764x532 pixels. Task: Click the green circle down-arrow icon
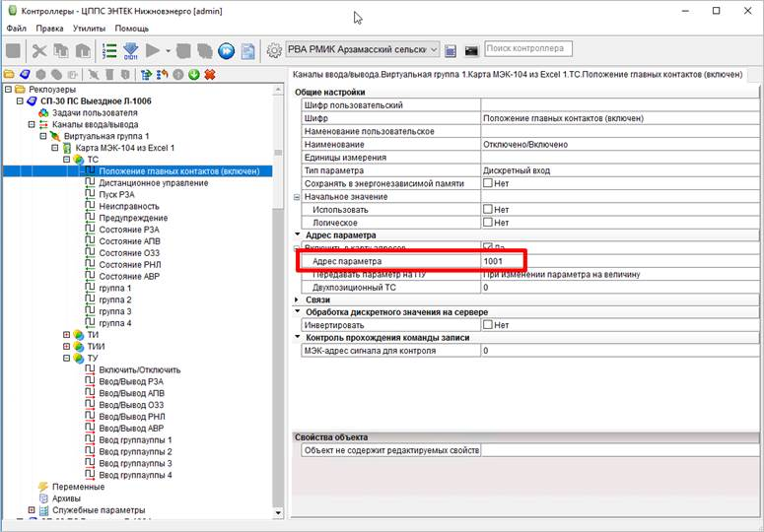click(194, 75)
